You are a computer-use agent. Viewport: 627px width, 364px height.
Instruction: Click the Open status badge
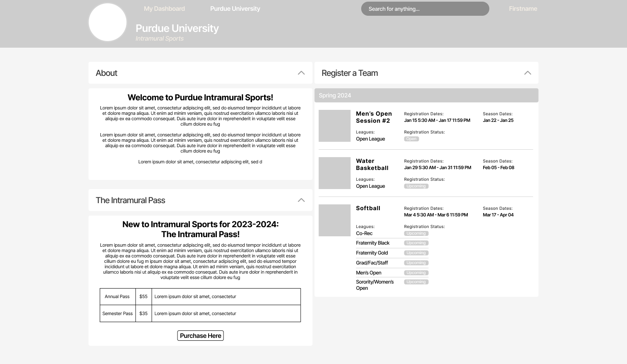coord(411,139)
